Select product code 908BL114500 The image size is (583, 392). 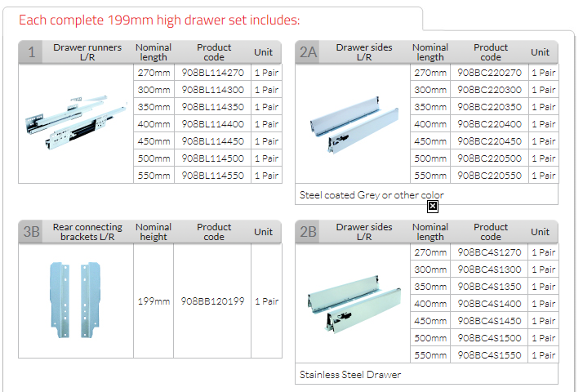point(212,158)
